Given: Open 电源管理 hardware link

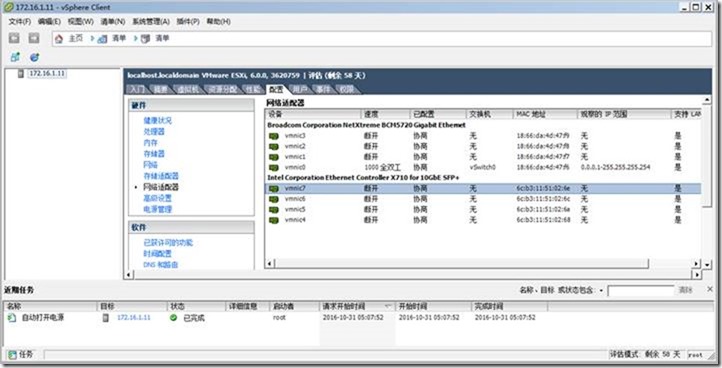Looking at the screenshot, I should tap(157, 209).
